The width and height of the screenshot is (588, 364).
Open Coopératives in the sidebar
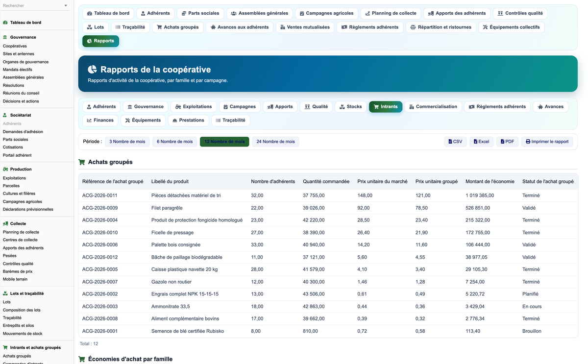(x=15, y=46)
